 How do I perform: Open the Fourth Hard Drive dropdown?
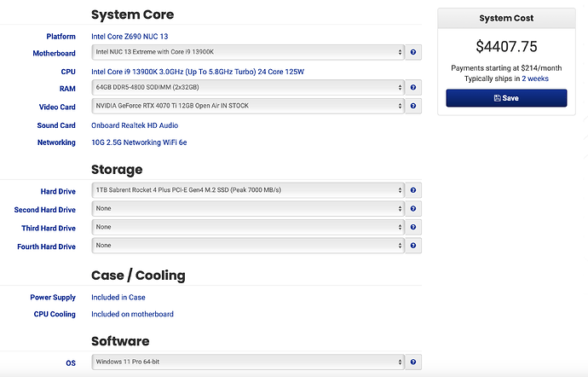(x=248, y=246)
